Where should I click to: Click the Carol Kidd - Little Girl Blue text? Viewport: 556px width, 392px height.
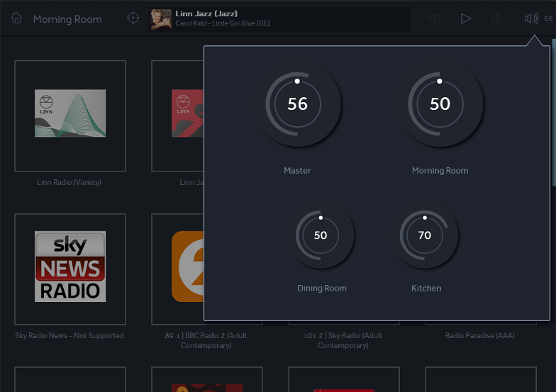[223, 23]
